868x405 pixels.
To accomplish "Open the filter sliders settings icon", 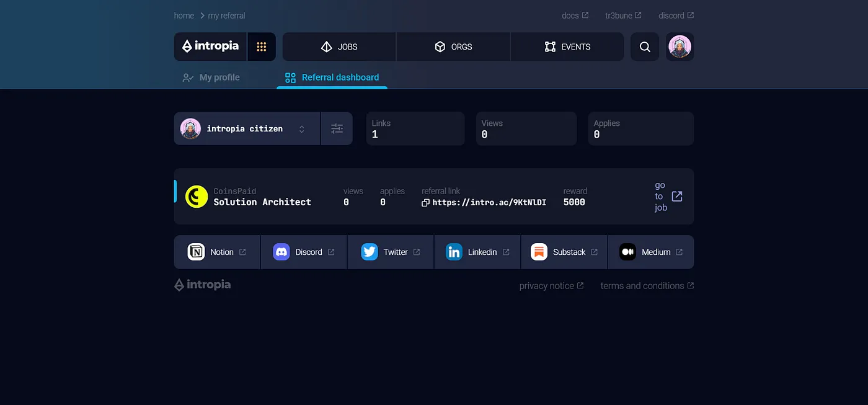I will coord(337,128).
